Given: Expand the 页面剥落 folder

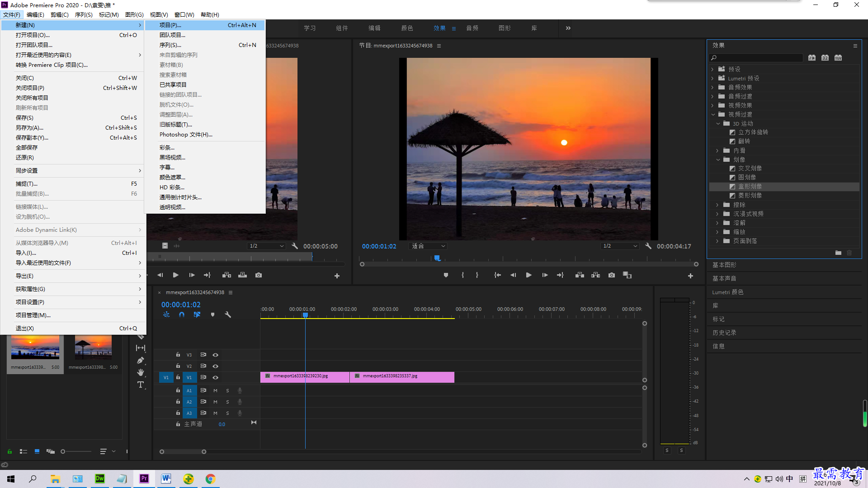Looking at the screenshot, I should click(x=717, y=241).
